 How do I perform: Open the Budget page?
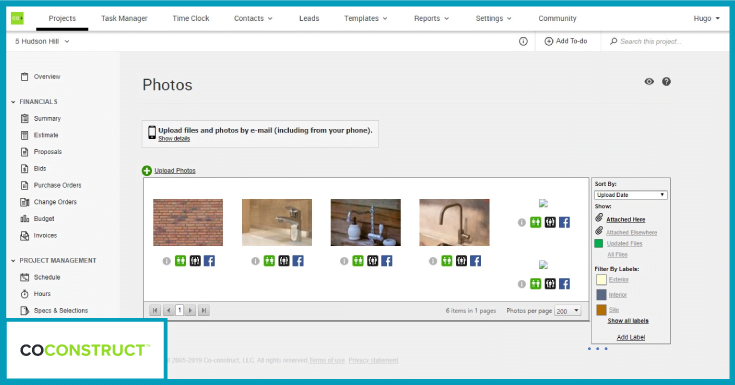[37, 219]
